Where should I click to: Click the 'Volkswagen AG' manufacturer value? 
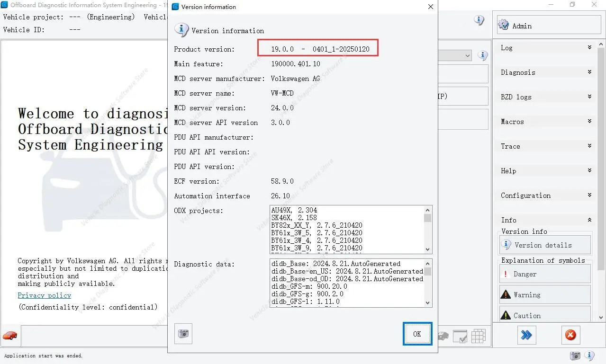[x=295, y=79]
